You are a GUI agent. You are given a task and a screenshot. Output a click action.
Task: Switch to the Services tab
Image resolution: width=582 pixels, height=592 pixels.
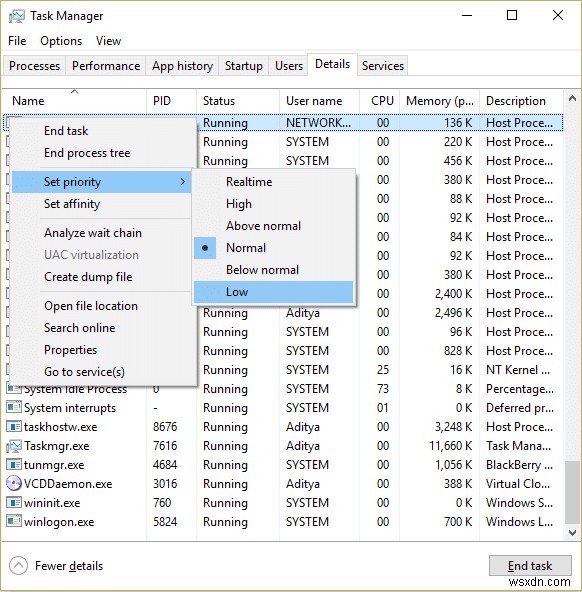click(383, 66)
